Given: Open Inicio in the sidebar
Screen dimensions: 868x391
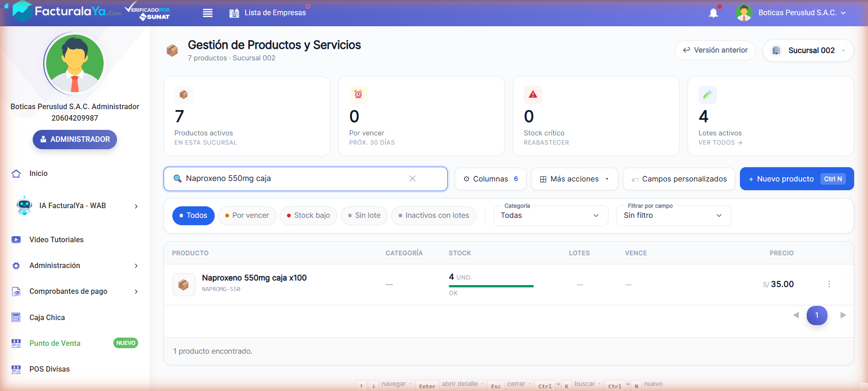Looking at the screenshot, I should [x=39, y=174].
